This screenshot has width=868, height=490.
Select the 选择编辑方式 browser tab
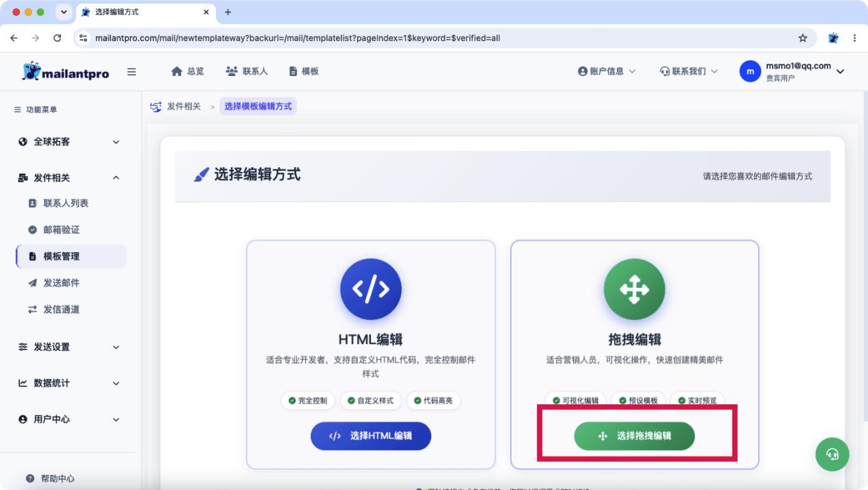[145, 12]
